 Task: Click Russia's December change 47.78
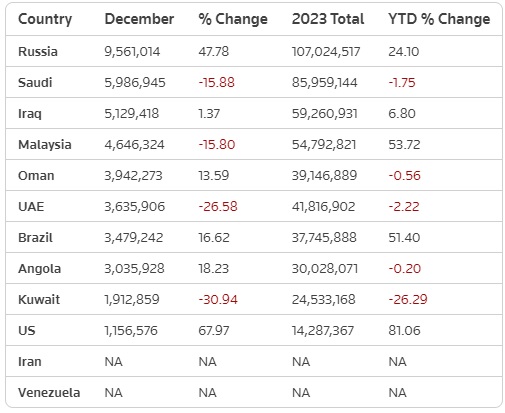tap(214, 52)
